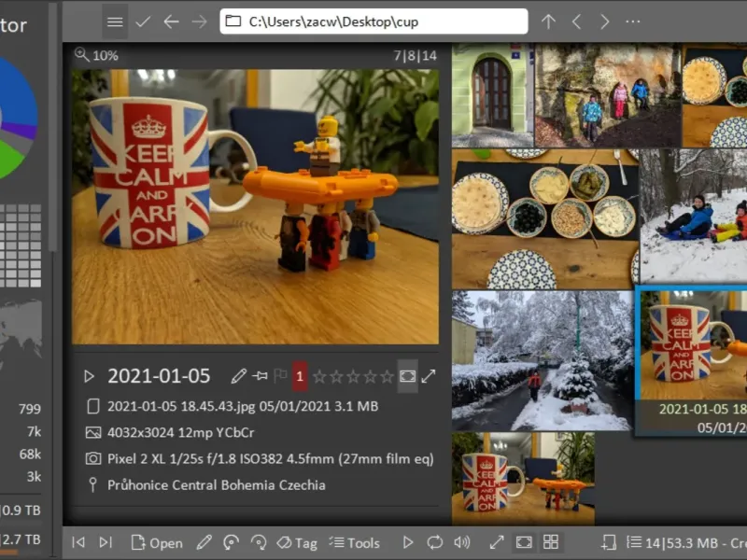Click the checkmark select icon in top toolbar
Viewport: 747px width, 560px height.
143,21
